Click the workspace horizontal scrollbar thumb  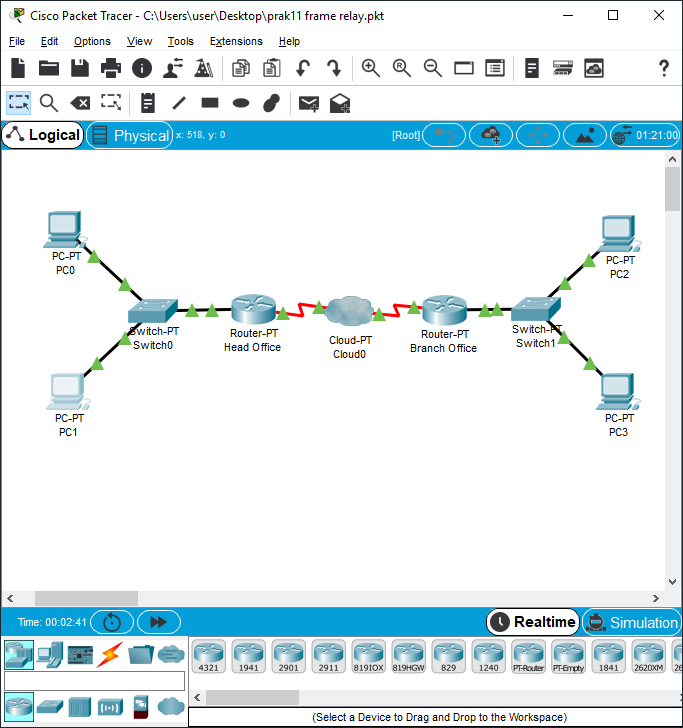(86, 598)
